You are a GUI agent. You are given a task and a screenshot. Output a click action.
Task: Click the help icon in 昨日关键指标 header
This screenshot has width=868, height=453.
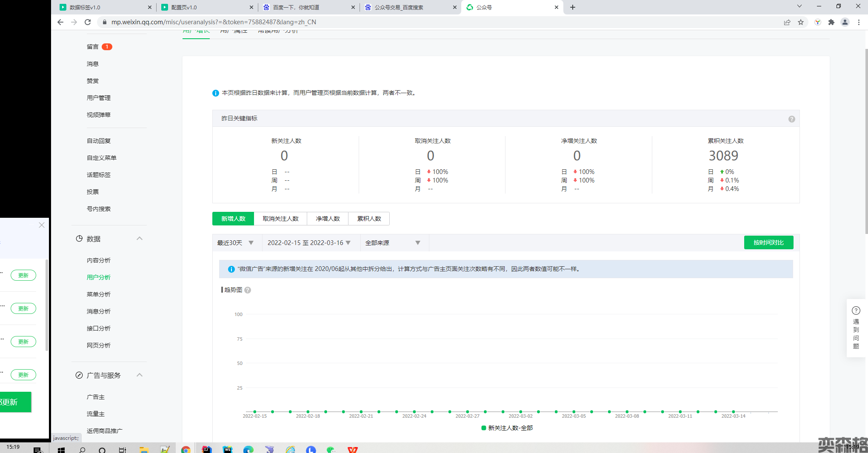pos(791,119)
